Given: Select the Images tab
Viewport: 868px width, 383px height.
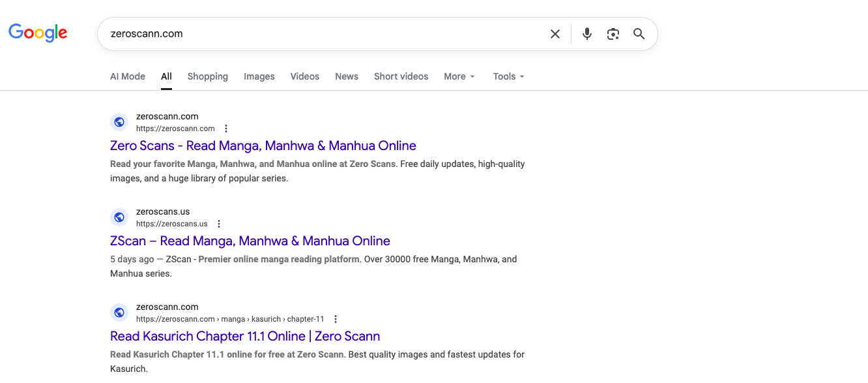Looking at the screenshot, I should tap(259, 76).
